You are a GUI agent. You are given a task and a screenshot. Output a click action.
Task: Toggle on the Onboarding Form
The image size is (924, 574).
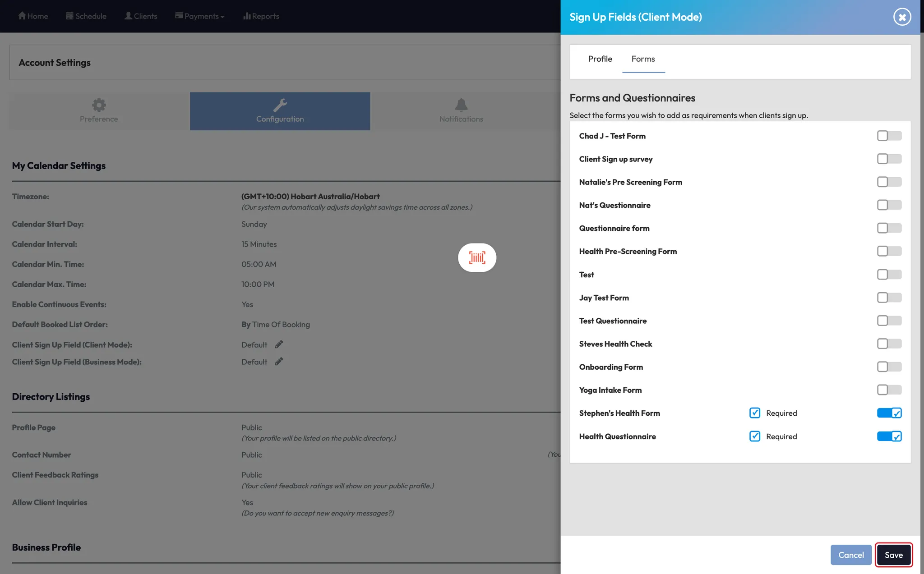(889, 367)
